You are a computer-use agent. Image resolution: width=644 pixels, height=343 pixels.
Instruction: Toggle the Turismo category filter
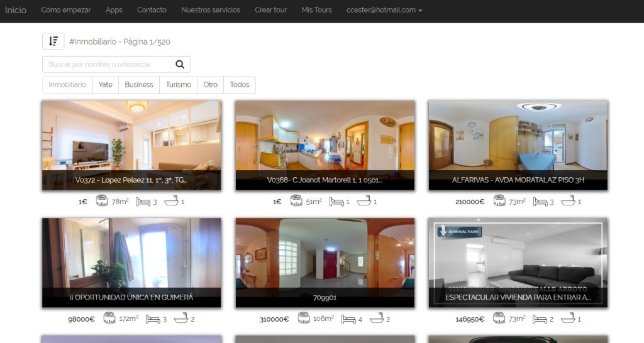point(178,85)
